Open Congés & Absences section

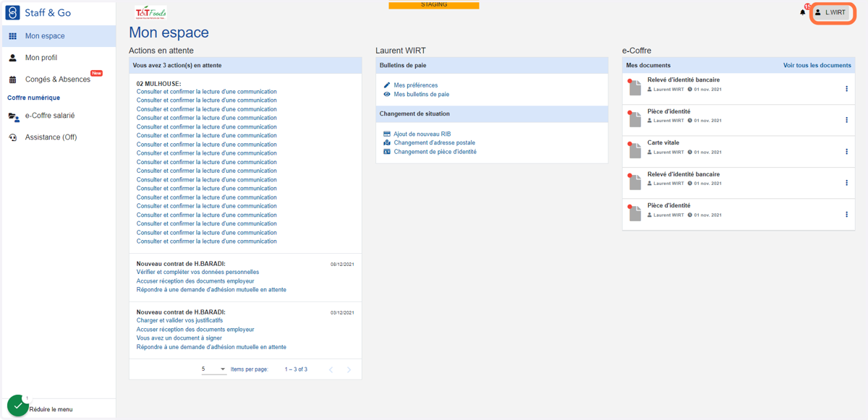[58, 80]
